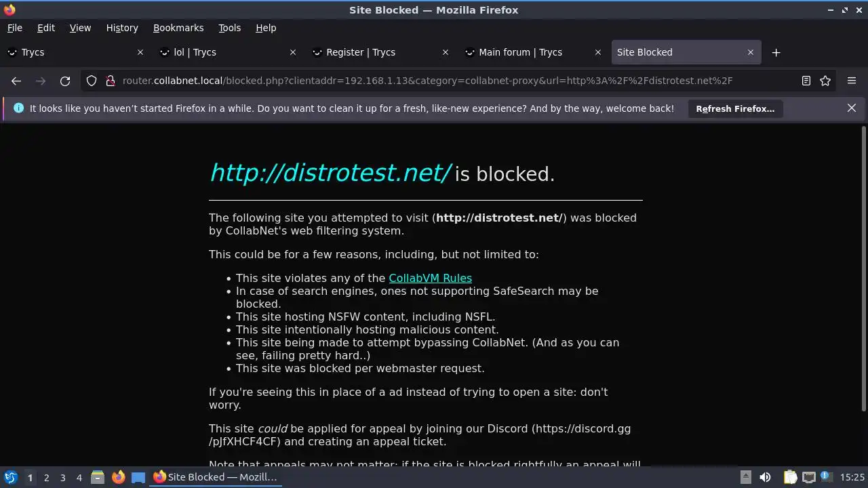Open the network status tray icon

808,477
